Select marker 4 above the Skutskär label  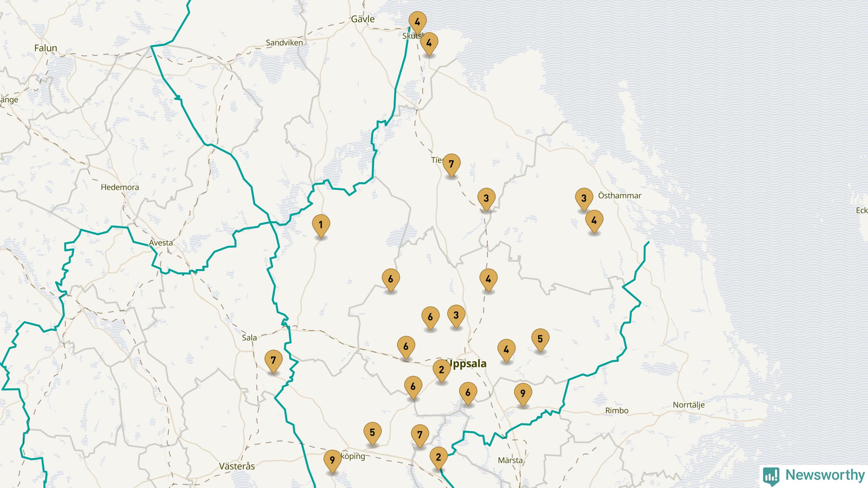tap(417, 23)
